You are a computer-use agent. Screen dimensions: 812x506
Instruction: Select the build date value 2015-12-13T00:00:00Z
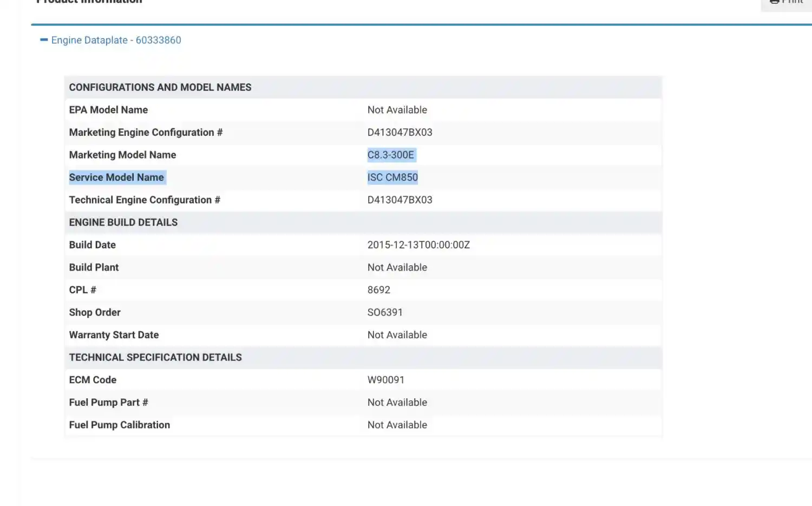pyautogui.click(x=418, y=245)
